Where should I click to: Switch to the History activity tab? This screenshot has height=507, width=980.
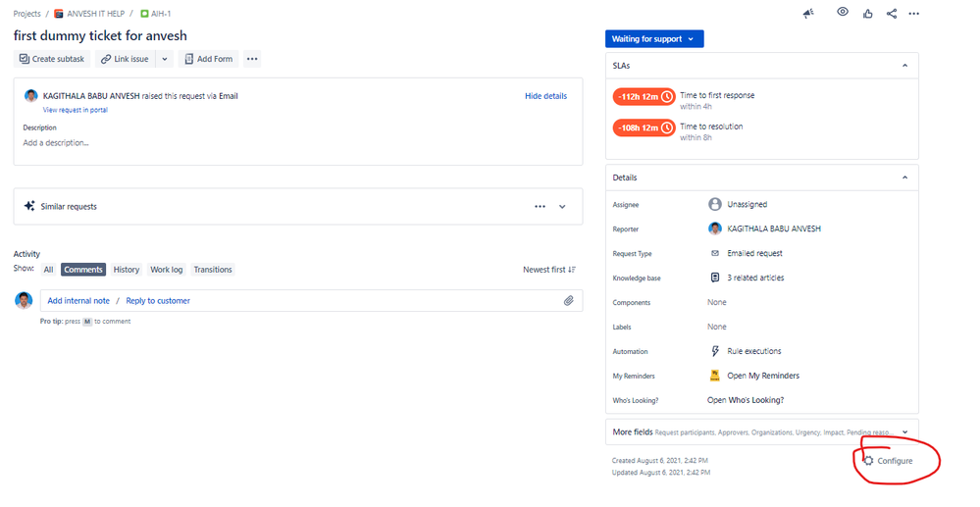point(127,270)
